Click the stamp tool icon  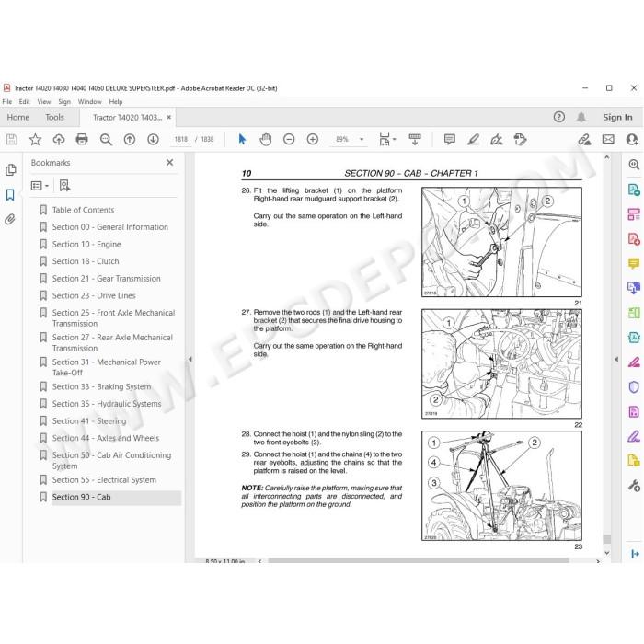(x=520, y=140)
